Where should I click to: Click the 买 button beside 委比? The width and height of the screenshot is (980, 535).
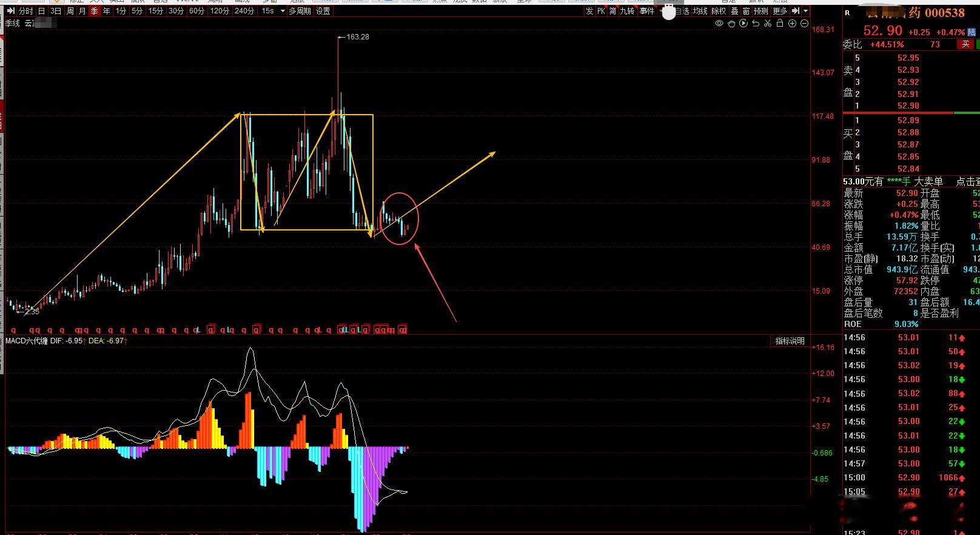click(x=965, y=44)
